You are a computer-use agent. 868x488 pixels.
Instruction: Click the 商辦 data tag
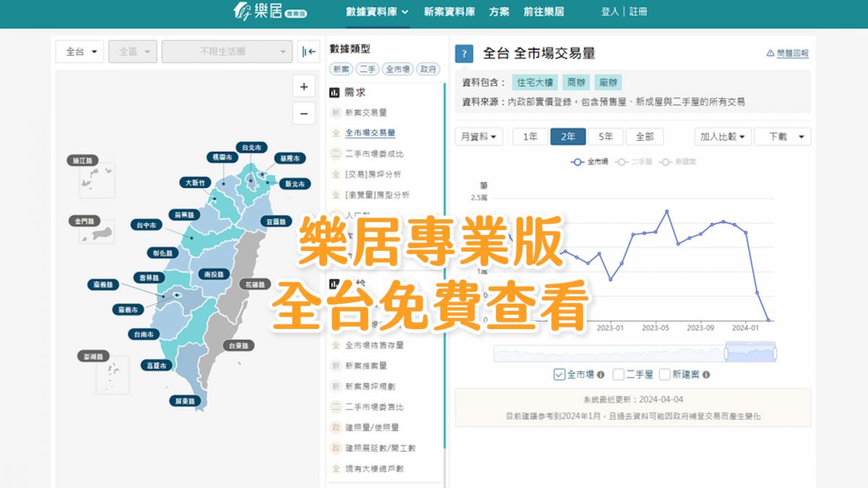pyautogui.click(x=578, y=82)
